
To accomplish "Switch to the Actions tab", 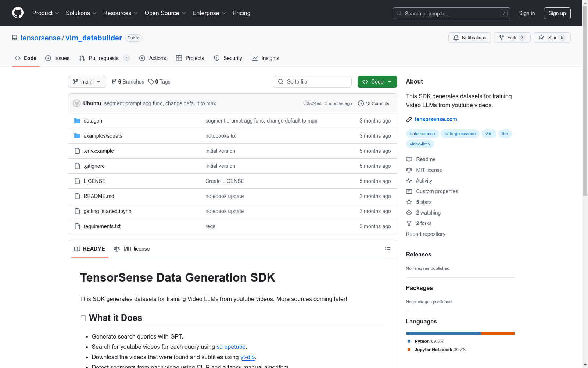I will (x=153, y=58).
